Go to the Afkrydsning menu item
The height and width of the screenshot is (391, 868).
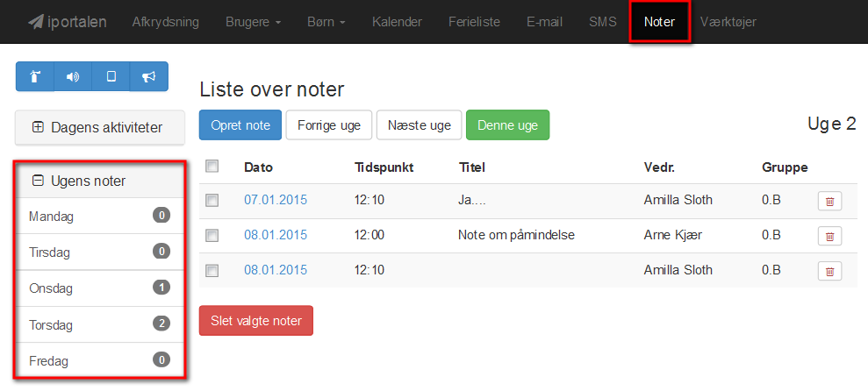(x=166, y=22)
